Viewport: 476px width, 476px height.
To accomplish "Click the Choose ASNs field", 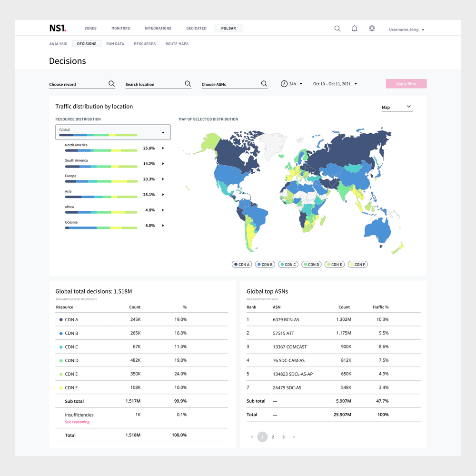I will (234, 84).
